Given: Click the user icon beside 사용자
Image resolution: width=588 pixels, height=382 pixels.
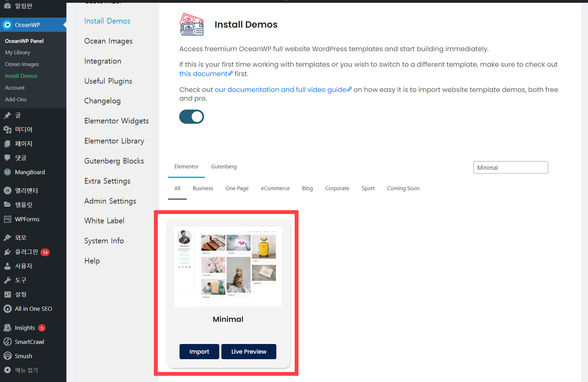Looking at the screenshot, I should (7, 266).
